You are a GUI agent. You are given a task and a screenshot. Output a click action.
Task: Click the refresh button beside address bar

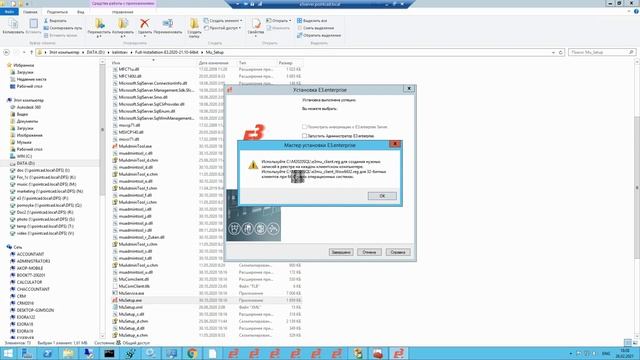(x=561, y=52)
